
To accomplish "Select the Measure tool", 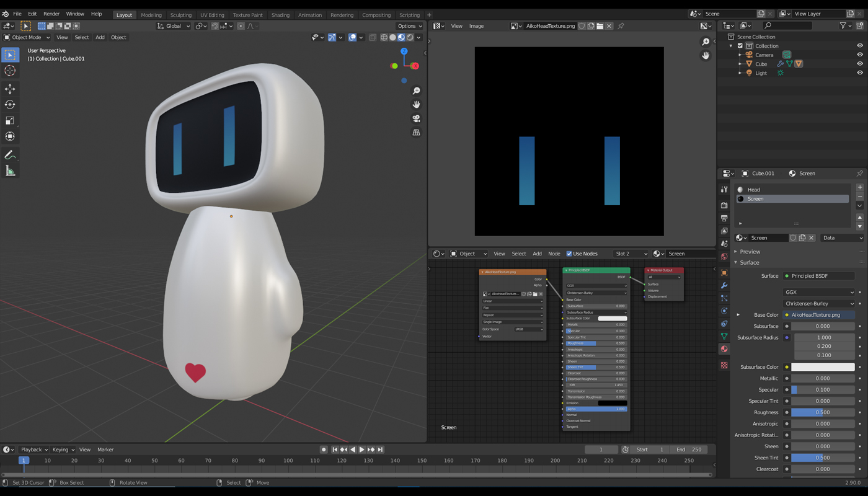I will 10,171.
